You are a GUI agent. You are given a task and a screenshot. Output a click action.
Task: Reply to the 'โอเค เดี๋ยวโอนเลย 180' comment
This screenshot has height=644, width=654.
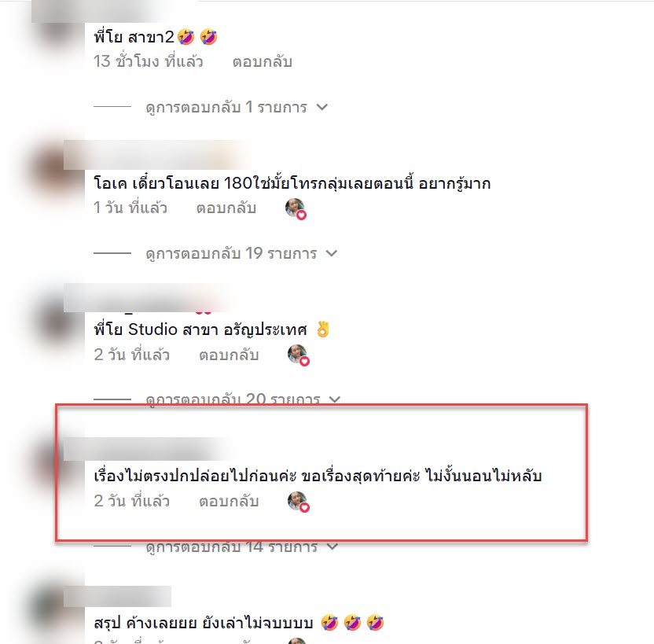pyautogui.click(x=226, y=208)
